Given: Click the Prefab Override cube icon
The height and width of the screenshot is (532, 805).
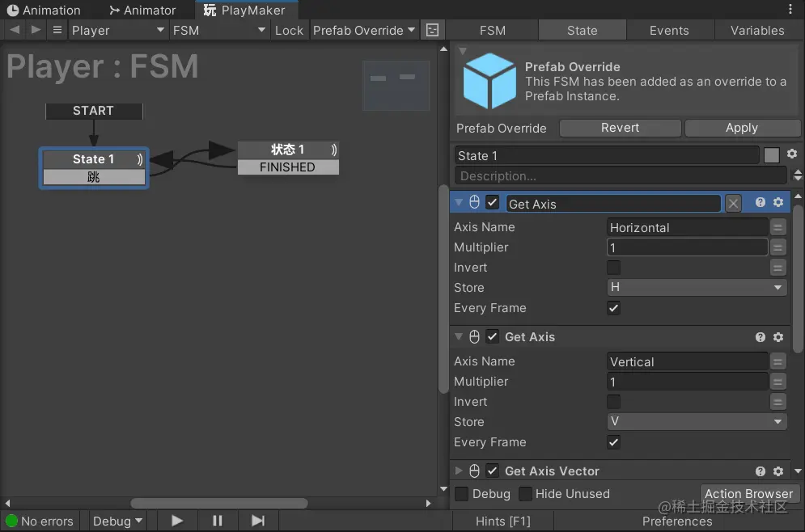Looking at the screenshot, I should 489,81.
